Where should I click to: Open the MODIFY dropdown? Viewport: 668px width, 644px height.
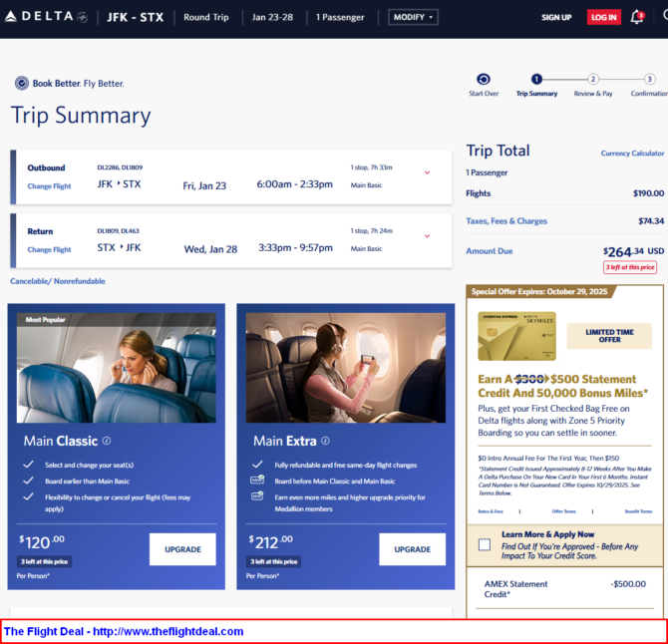(413, 17)
